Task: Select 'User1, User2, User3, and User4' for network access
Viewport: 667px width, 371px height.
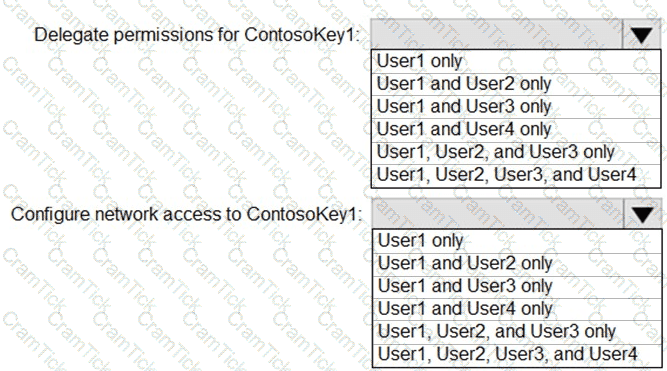Action: [517, 355]
